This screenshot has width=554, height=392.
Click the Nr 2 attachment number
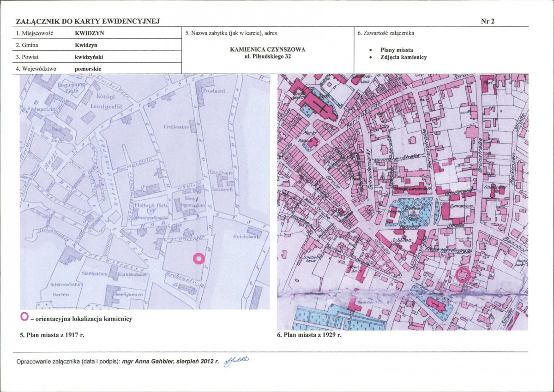[x=488, y=21]
